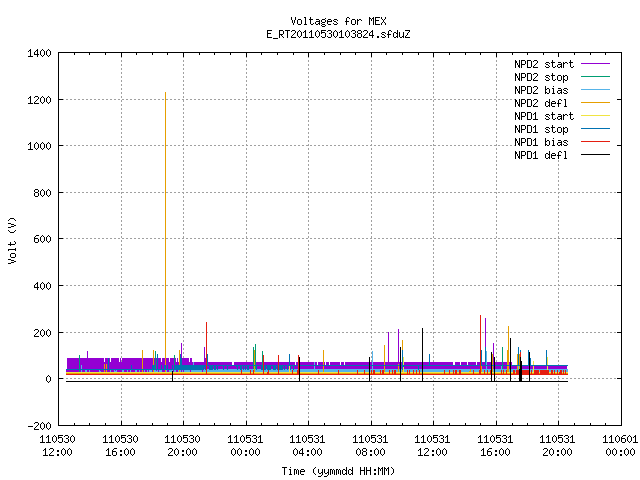The height and width of the screenshot is (480, 640).
Task: Click the 110531 04:00 x-axis tick label
Action: tap(307, 446)
